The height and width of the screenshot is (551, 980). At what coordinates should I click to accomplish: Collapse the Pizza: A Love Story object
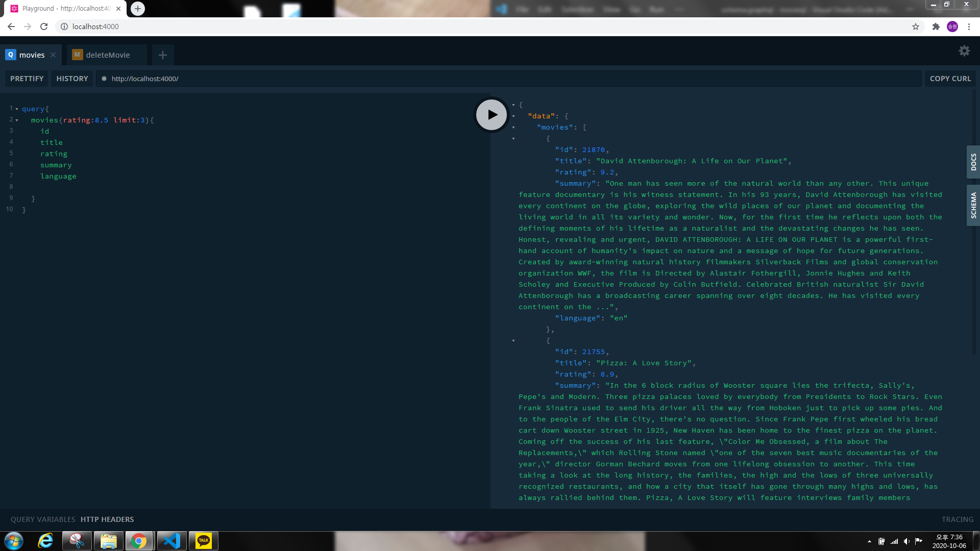(513, 341)
